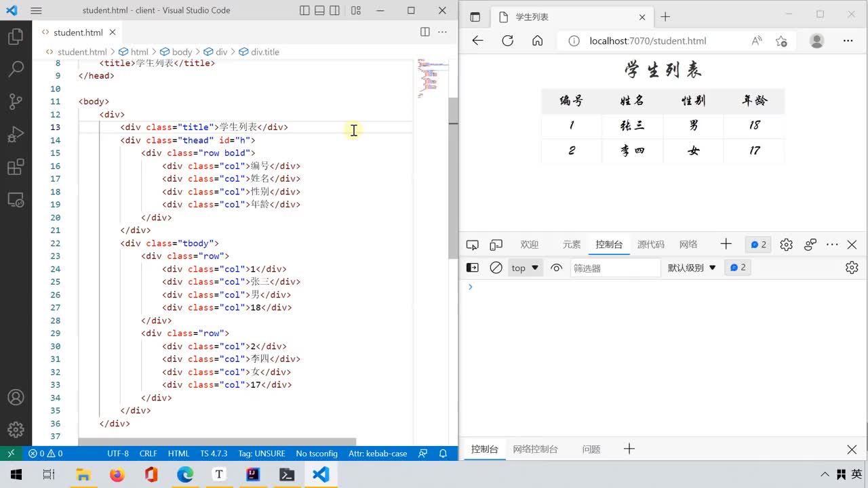Open the remote window status bar button

pyautogui.click(x=11, y=453)
